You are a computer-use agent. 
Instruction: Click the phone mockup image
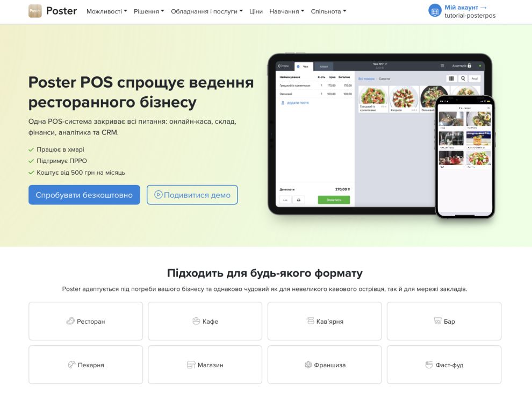[465, 157]
